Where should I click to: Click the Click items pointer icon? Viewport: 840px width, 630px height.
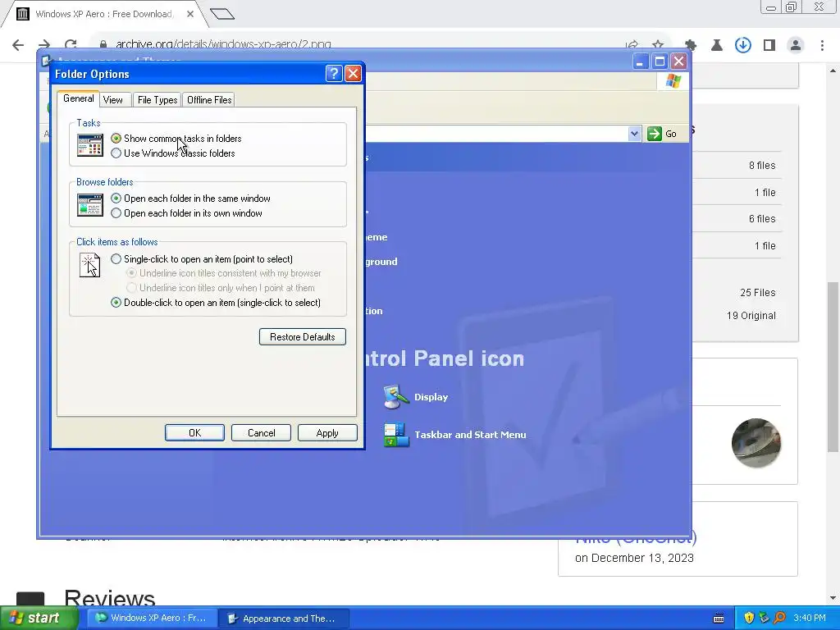90,265
